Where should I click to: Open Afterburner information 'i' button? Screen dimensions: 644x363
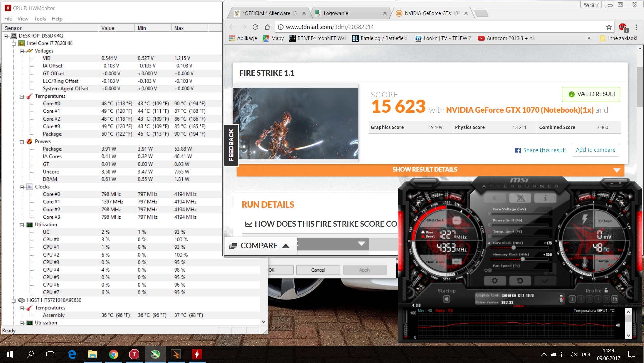pos(545,198)
